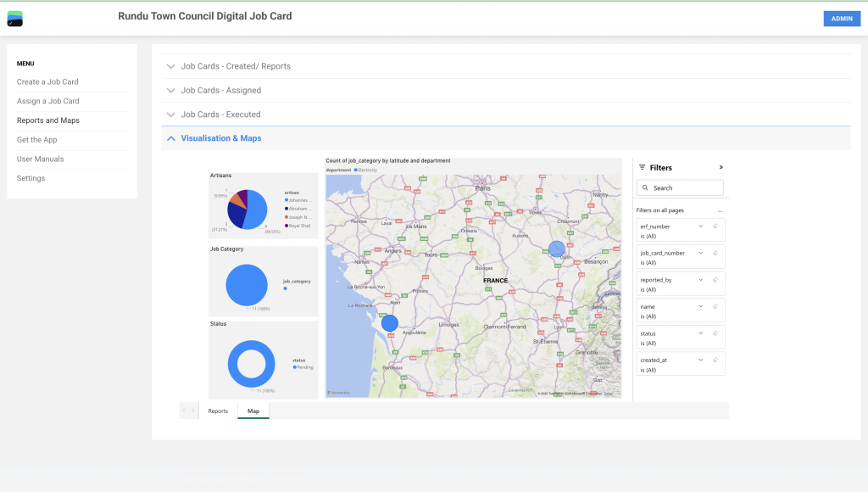The image size is (868, 492).
Task: Expand the Job Cards - Executed section
Action: (x=220, y=114)
